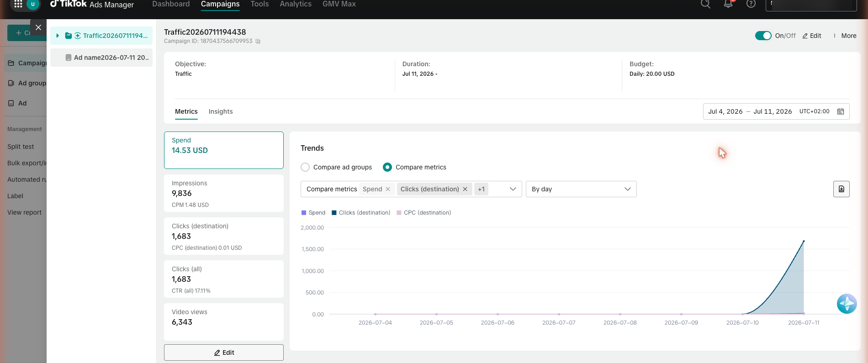Expand the Traffic campaign tree arrow
868x363 pixels.
click(58, 36)
